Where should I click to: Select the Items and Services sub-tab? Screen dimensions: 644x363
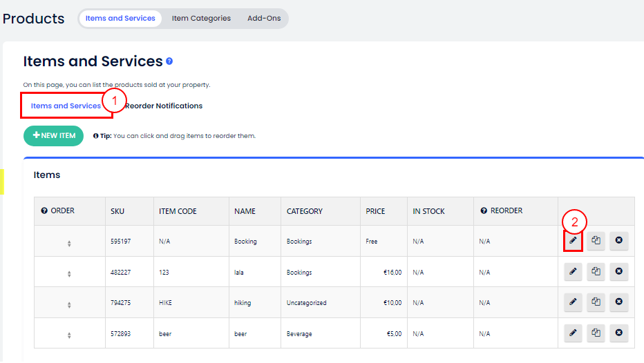pos(66,106)
